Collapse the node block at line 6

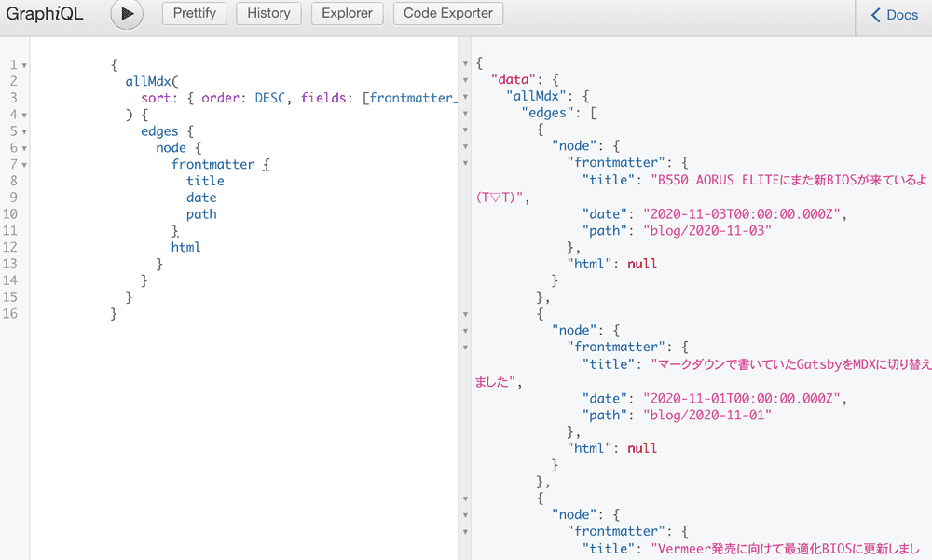tap(24, 149)
